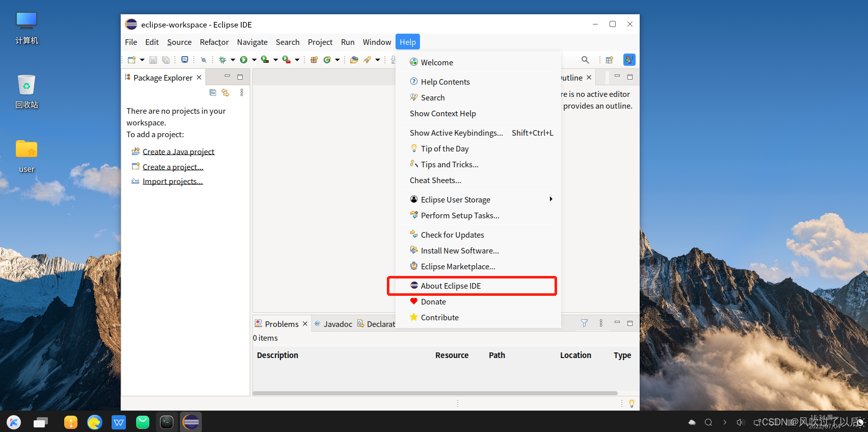
Task: Open Eclipse Marketplace...
Action: point(478,266)
